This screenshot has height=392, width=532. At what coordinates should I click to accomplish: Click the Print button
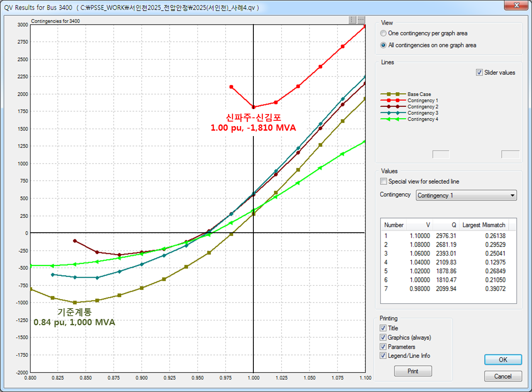(413, 371)
